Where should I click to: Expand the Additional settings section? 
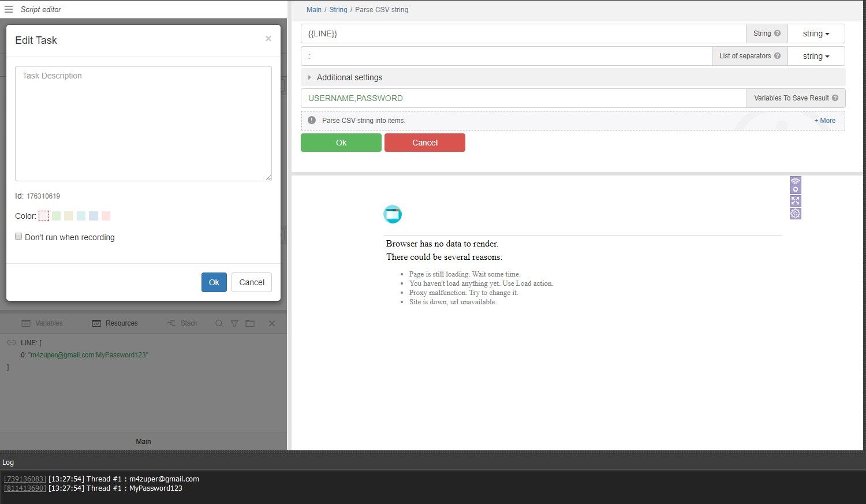[x=349, y=77]
